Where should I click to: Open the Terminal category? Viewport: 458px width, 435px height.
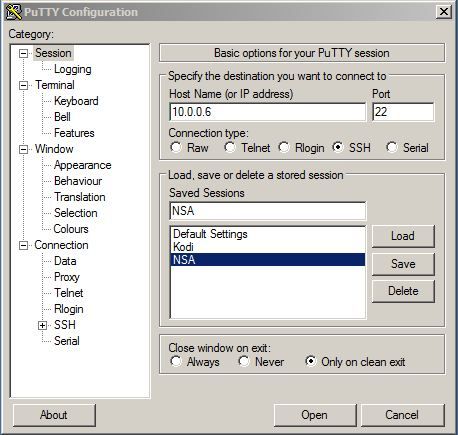pyautogui.click(x=55, y=85)
